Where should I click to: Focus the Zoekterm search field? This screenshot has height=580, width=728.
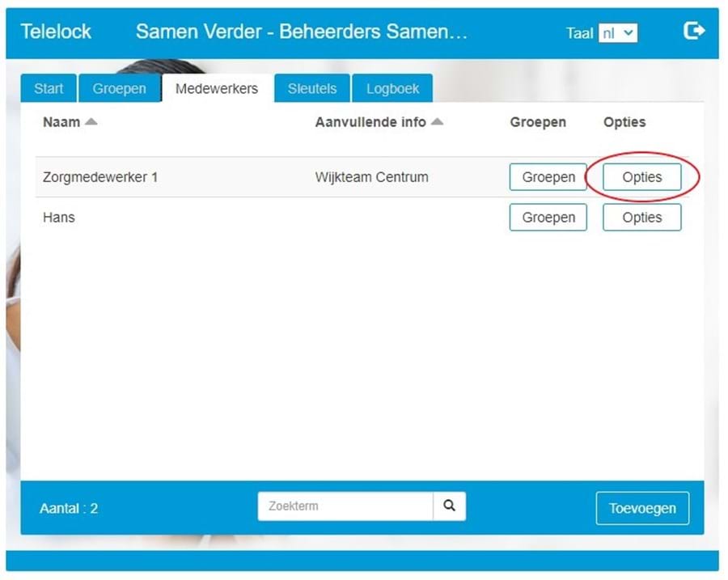pyautogui.click(x=345, y=506)
